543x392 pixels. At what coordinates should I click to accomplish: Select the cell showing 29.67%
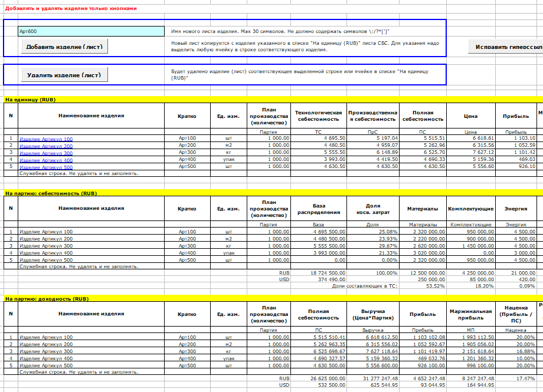372,246
